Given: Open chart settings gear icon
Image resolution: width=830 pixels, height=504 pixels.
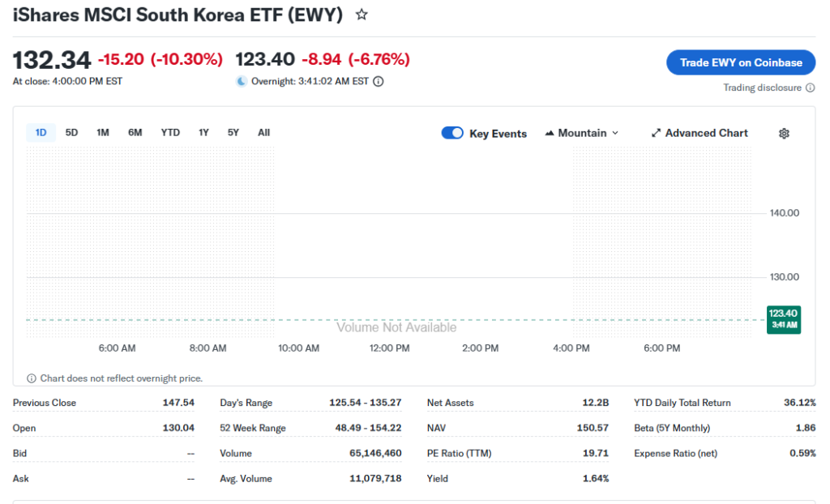Looking at the screenshot, I should 784,134.
